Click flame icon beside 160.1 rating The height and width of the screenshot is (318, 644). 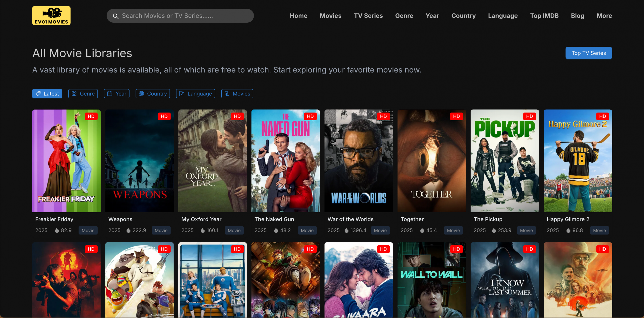[203, 230]
